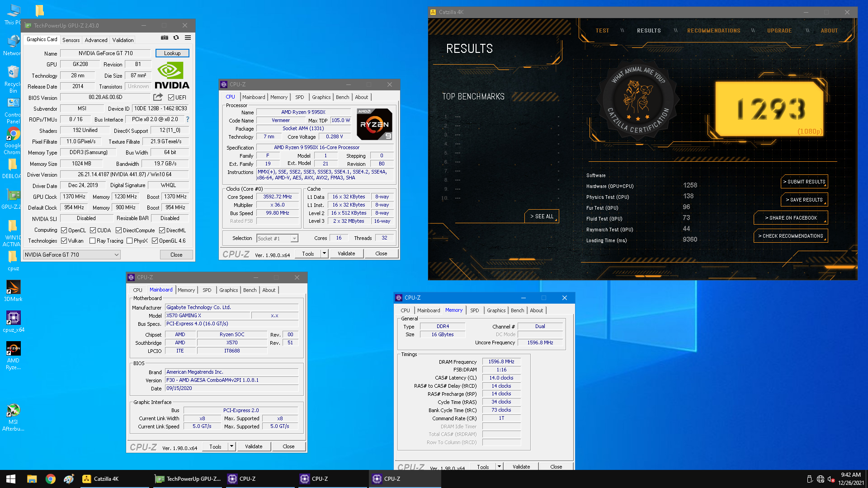
Task: Open the Tools dropdown arrow in CPU-Z Memory window
Action: (499, 466)
